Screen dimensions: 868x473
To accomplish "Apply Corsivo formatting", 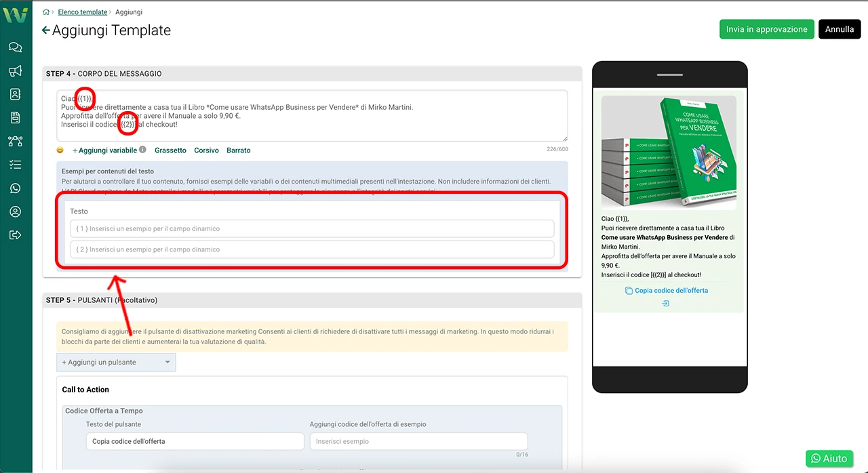I will (x=206, y=150).
